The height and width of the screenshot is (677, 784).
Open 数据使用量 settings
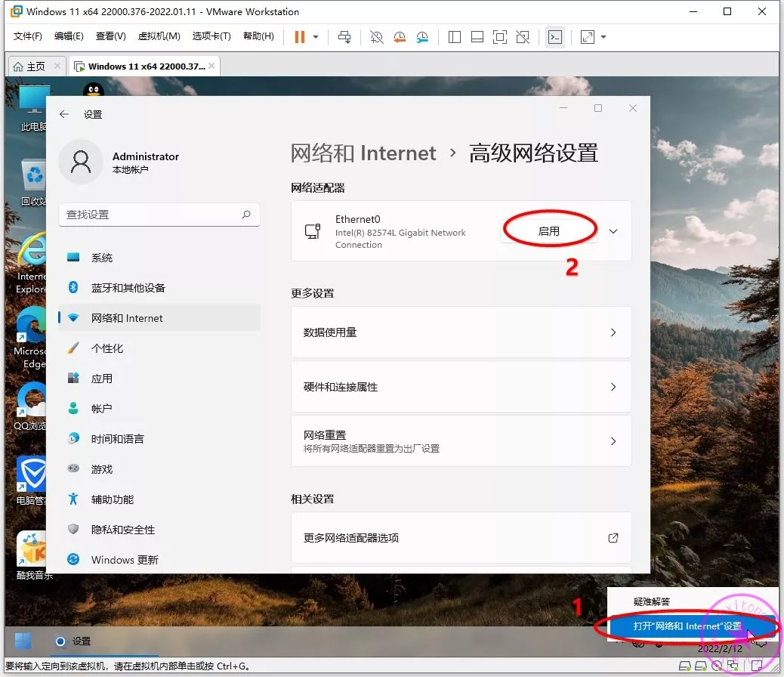click(461, 332)
